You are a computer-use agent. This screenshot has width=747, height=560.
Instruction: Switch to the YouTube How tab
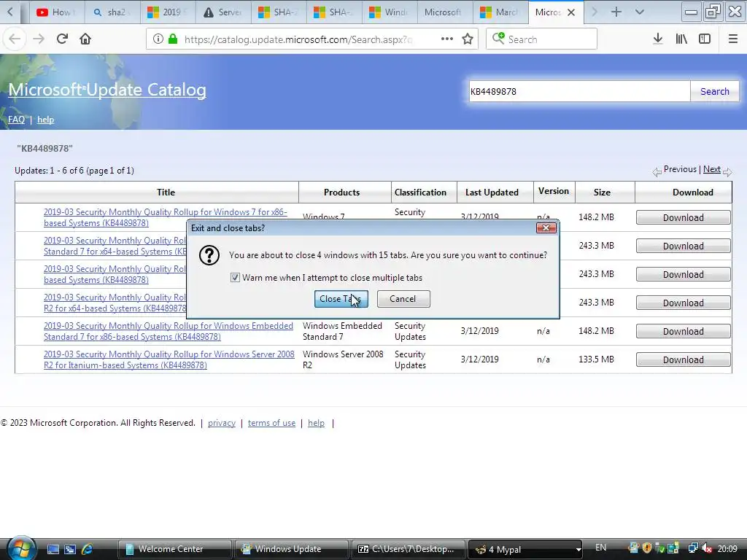tap(57, 12)
